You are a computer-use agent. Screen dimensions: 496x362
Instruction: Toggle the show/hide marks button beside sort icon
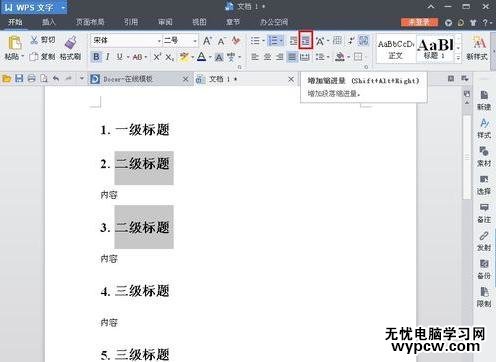[363, 41]
